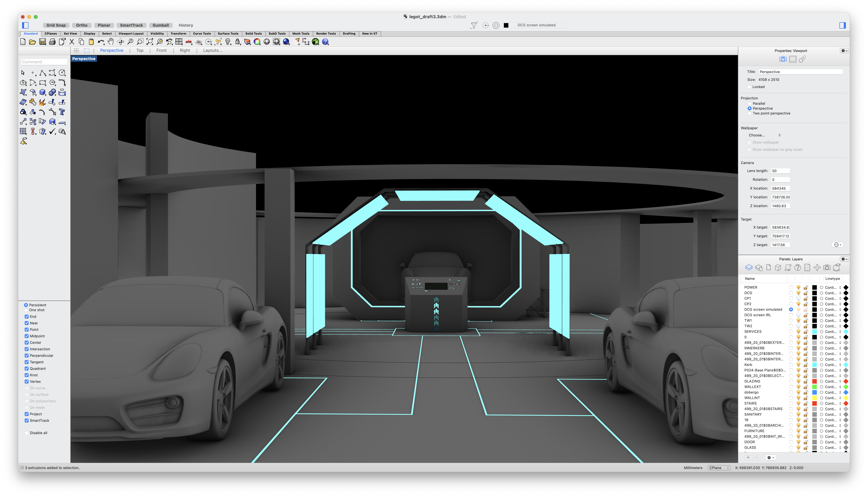Click the Zoom Extents toolbar icon
The width and height of the screenshot is (868, 496).
[x=150, y=42]
